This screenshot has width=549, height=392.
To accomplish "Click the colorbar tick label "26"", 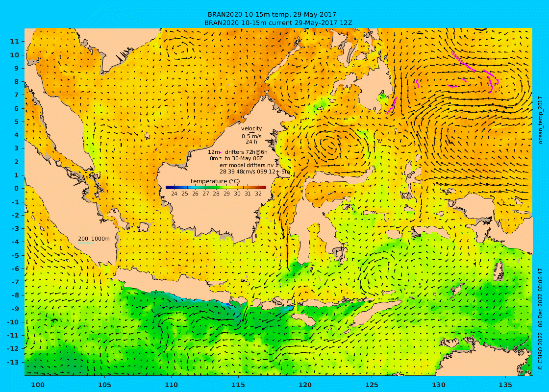I will tap(195, 194).
